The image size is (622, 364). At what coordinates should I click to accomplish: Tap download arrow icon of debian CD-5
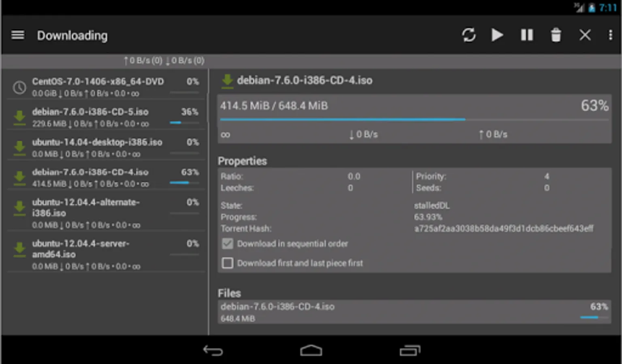tap(19, 118)
